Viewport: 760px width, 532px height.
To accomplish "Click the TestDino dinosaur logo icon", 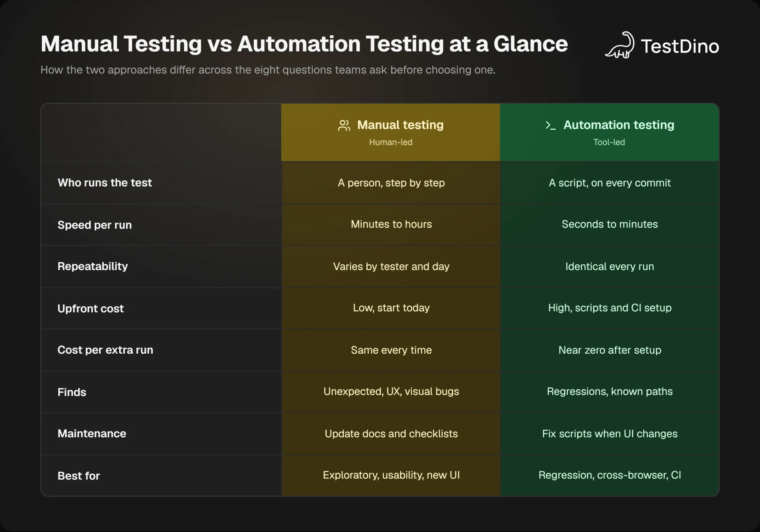I will [x=620, y=45].
